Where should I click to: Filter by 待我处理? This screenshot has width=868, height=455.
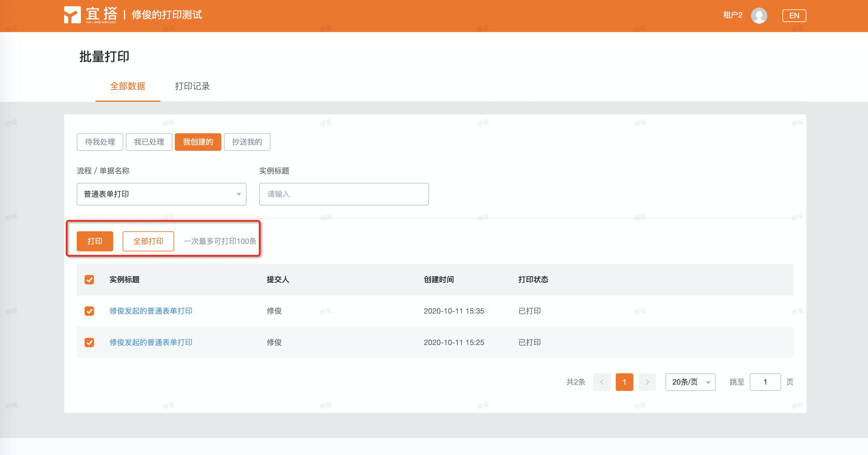coord(100,142)
